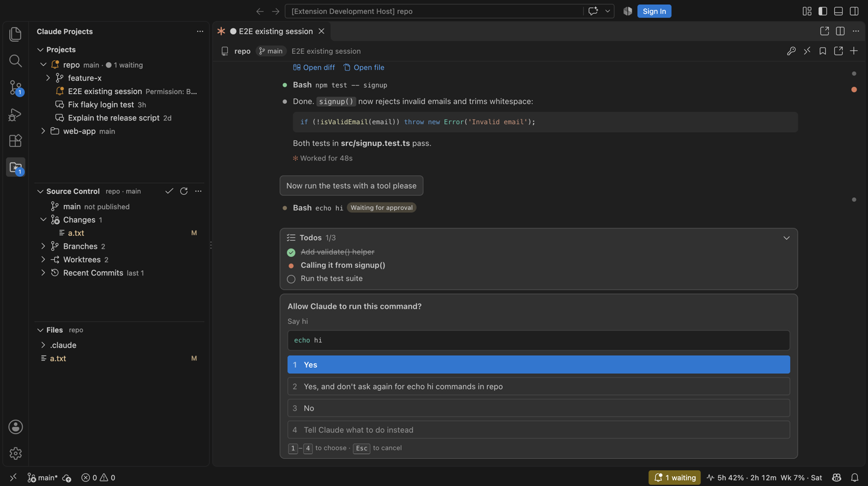Choose Yes, and don't ask again option
This screenshot has width=868, height=486.
pos(538,387)
